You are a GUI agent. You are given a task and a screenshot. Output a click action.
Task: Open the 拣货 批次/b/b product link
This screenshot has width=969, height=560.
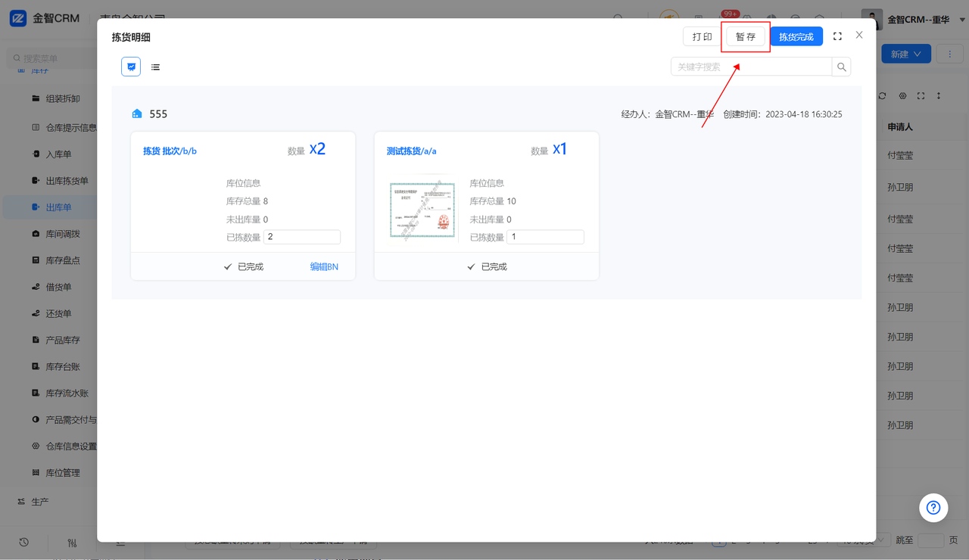coord(170,151)
